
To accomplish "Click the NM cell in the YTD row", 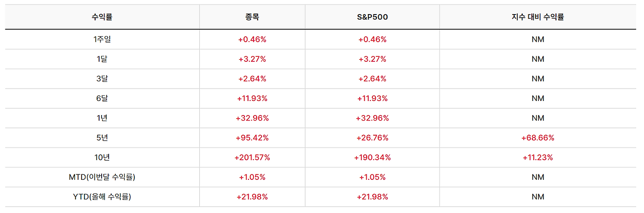I will 538,197.
